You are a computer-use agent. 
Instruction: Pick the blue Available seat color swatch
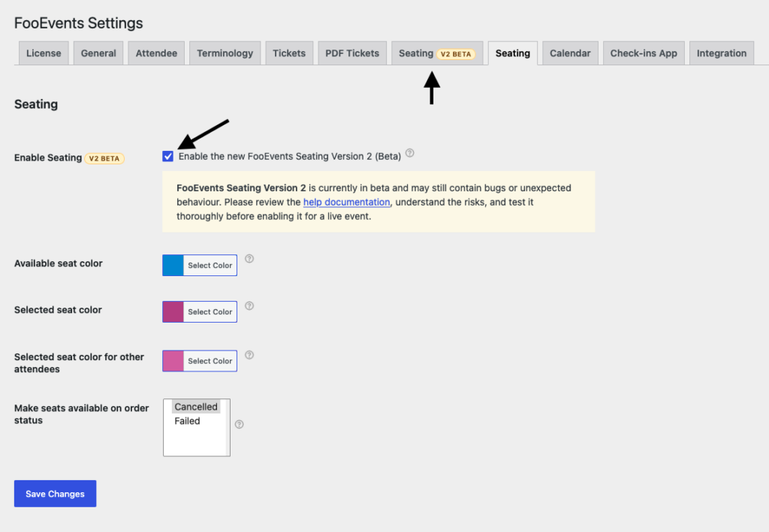(173, 265)
